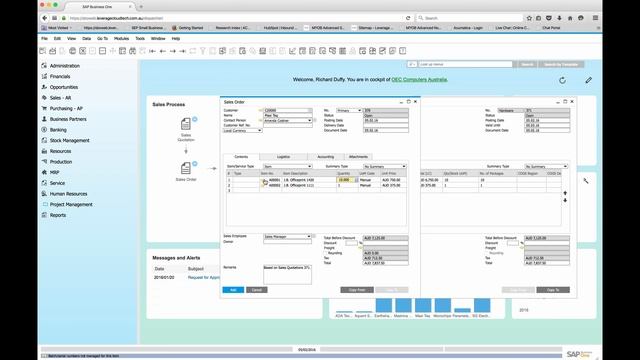Image resolution: width=640 pixels, height=360 pixels.
Task: Switch to the Accounting tab
Action: [326, 157]
